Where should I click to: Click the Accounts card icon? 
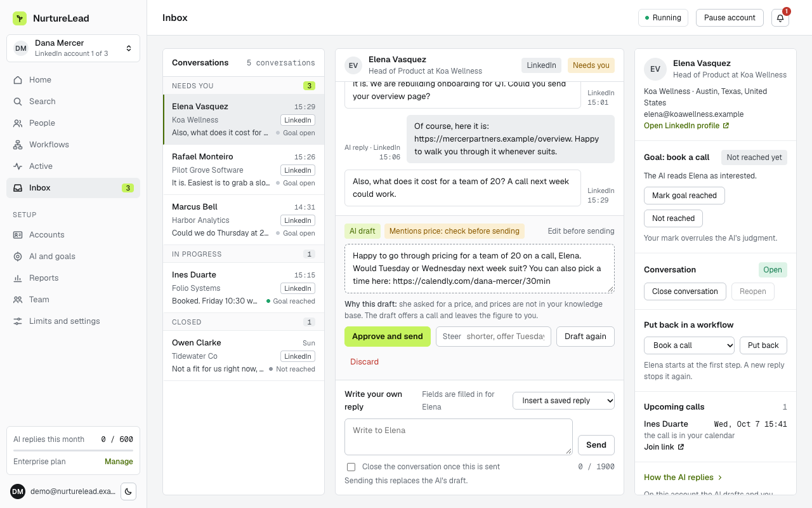(x=18, y=235)
